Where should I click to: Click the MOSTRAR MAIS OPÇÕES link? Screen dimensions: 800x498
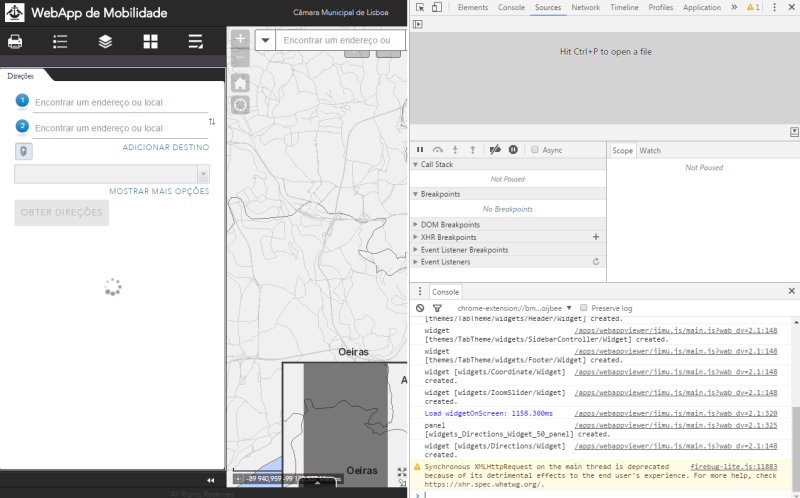click(159, 191)
